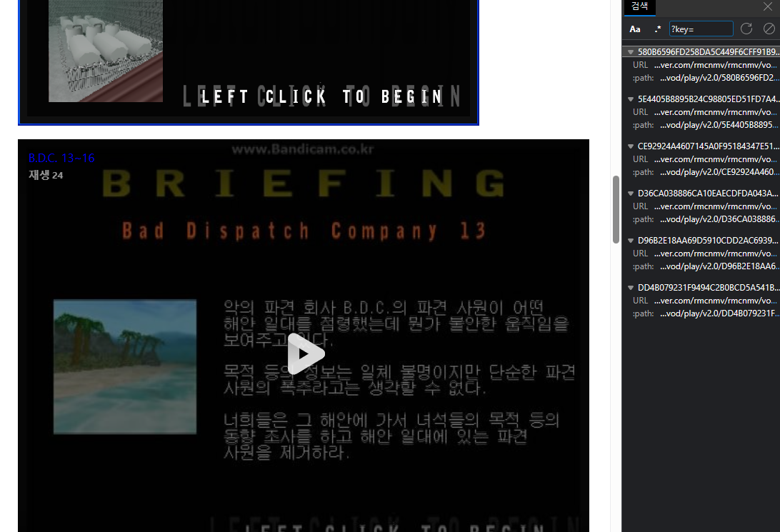
Task: Toggle the regular expression search option
Action: [658, 29]
